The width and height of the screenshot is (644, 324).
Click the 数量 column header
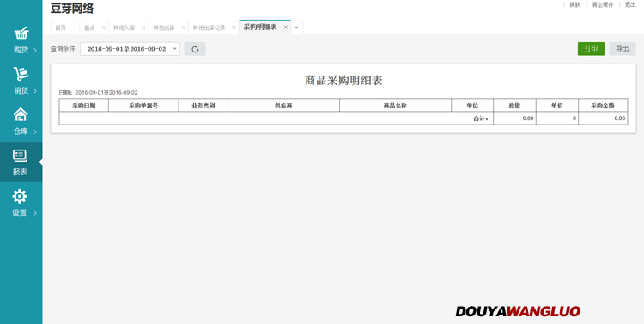click(514, 105)
